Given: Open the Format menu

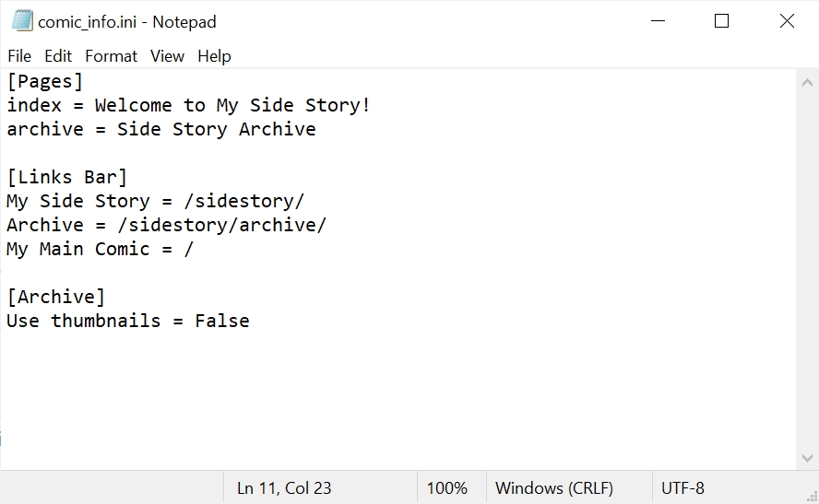Looking at the screenshot, I should [x=111, y=56].
